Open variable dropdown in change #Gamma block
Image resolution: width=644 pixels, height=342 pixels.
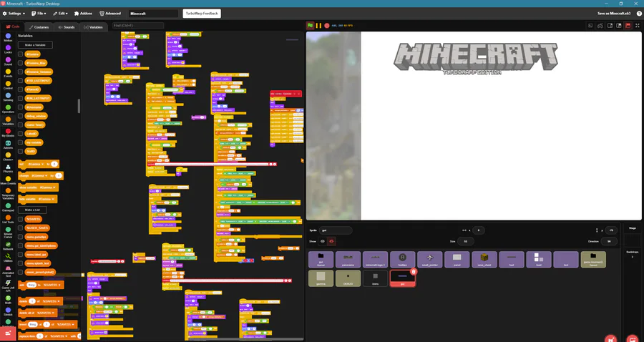pyautogui.click(x=39, y=176)
